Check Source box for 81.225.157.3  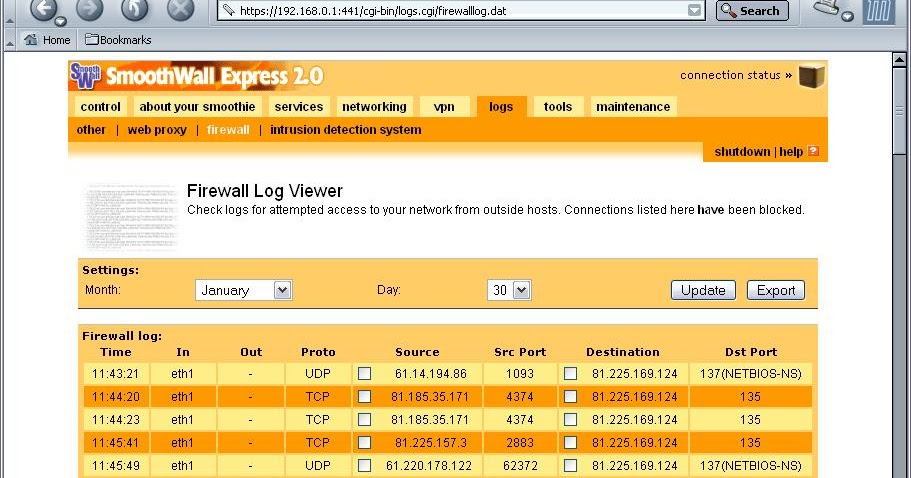point(364,443)
